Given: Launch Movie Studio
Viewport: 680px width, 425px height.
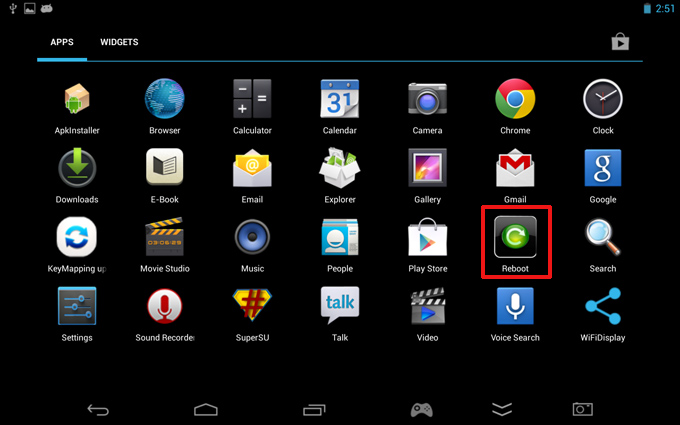Looking at the screenshot, I should (164, 237).
